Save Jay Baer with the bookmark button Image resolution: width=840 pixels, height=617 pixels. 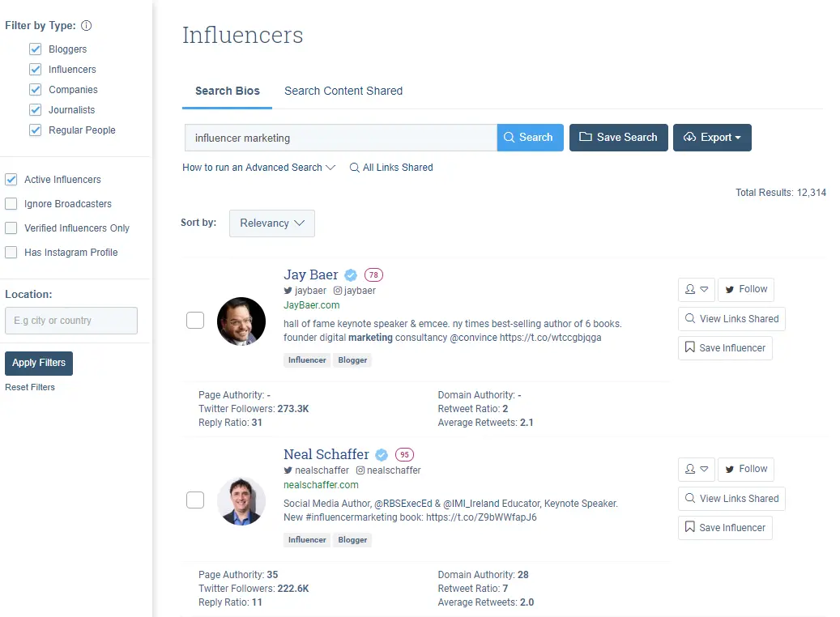coord(725,348)
